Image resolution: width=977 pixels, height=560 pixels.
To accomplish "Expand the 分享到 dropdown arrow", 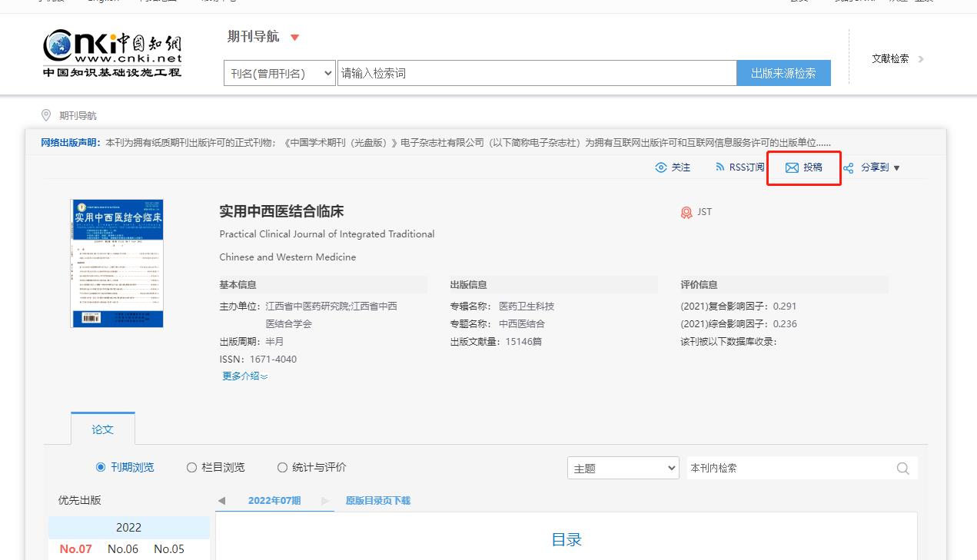I will click(896, 168).
